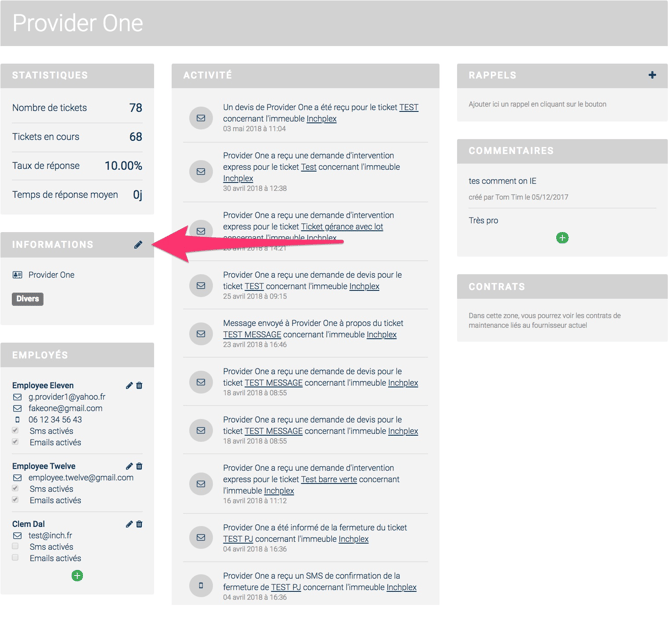Edit Employee Eleven with pencil icon

pyautogui.click(x=129, y=385)
